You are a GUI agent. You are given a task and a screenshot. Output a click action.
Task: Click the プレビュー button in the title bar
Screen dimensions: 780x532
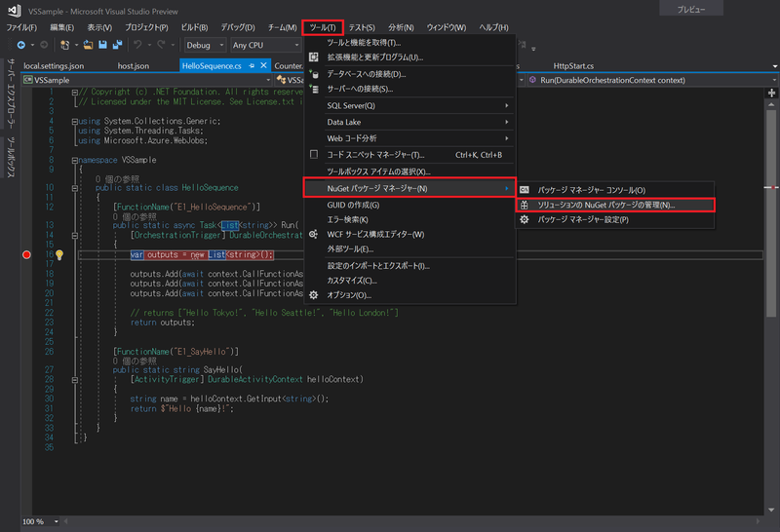click(691, 9)
